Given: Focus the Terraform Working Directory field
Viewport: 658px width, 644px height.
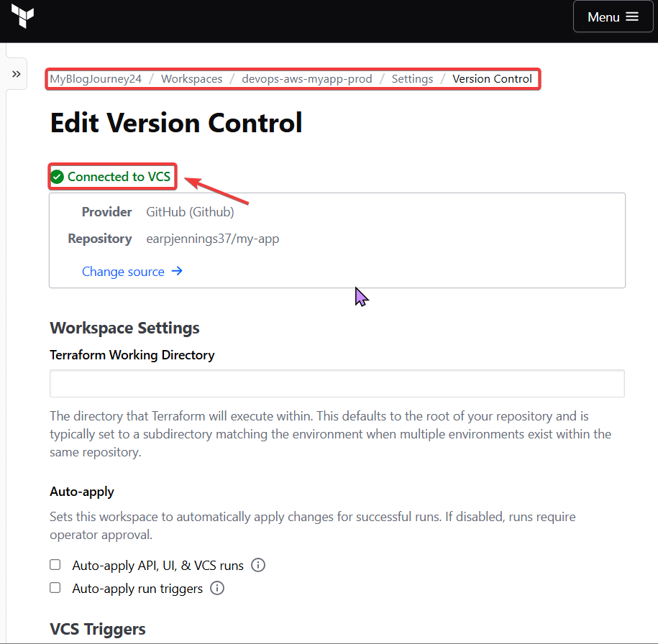Looking at the screenshot, I should click(x=337, y=384).
